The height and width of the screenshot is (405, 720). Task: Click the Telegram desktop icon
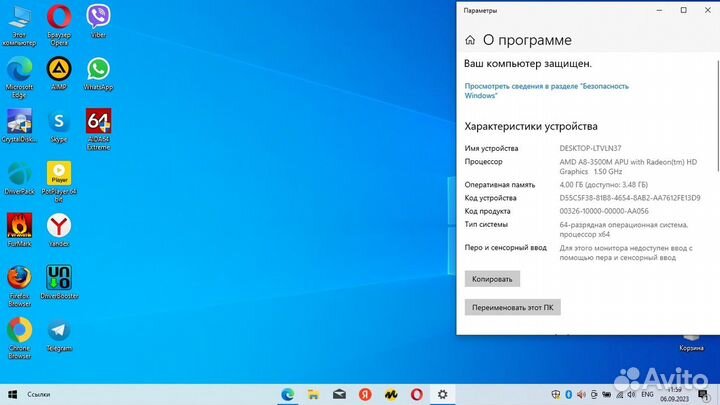tap(59, 337)
